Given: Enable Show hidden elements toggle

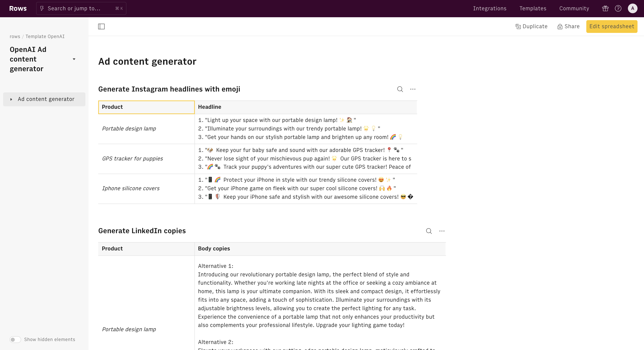Looking at the screenshot, I should click(15, 339).
